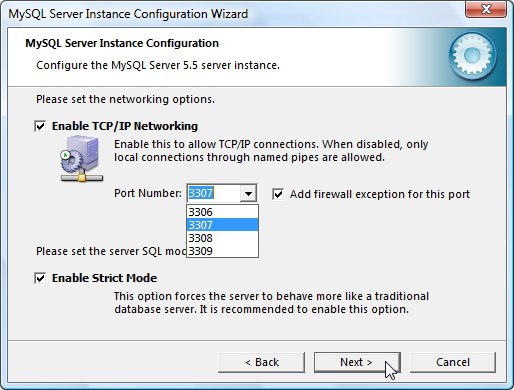This screenshot has width=514, height=390.
Task: Click inside the Port Number text field
Action: click(x=213, y=193)
